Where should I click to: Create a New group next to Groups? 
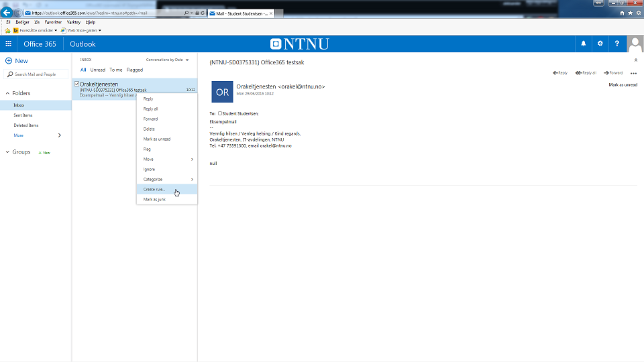(44, 153)
